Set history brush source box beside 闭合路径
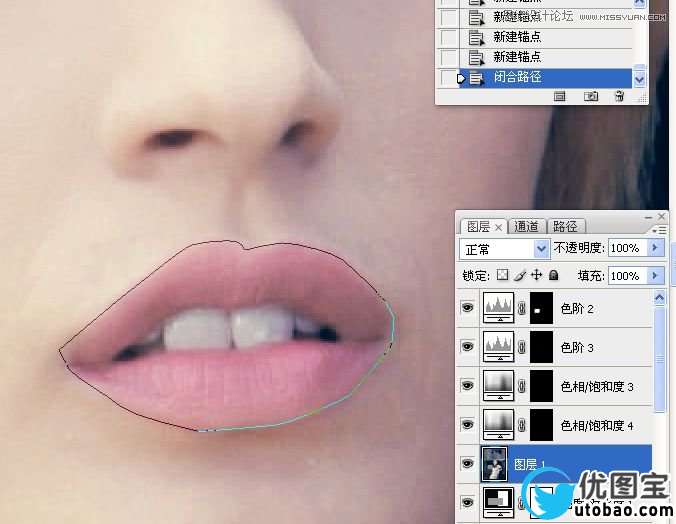This screenshot has width=676, height=524. coord(448,78)
